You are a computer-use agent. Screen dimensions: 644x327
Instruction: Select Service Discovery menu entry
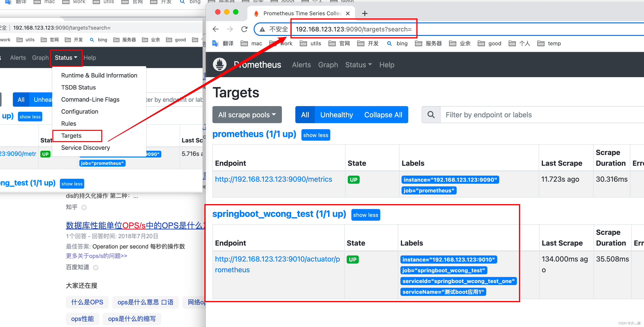99,148
